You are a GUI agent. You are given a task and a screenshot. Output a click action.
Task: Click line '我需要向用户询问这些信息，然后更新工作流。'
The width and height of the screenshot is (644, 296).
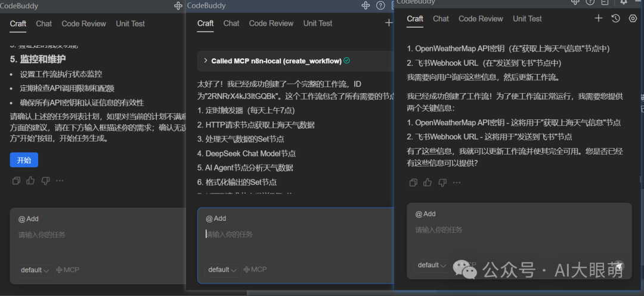(x=485, y=77)
